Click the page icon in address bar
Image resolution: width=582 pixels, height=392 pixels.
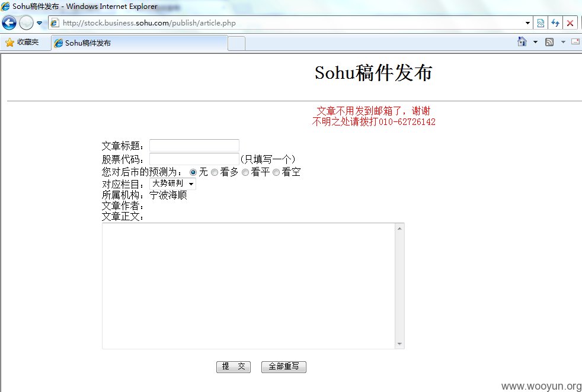55,23
